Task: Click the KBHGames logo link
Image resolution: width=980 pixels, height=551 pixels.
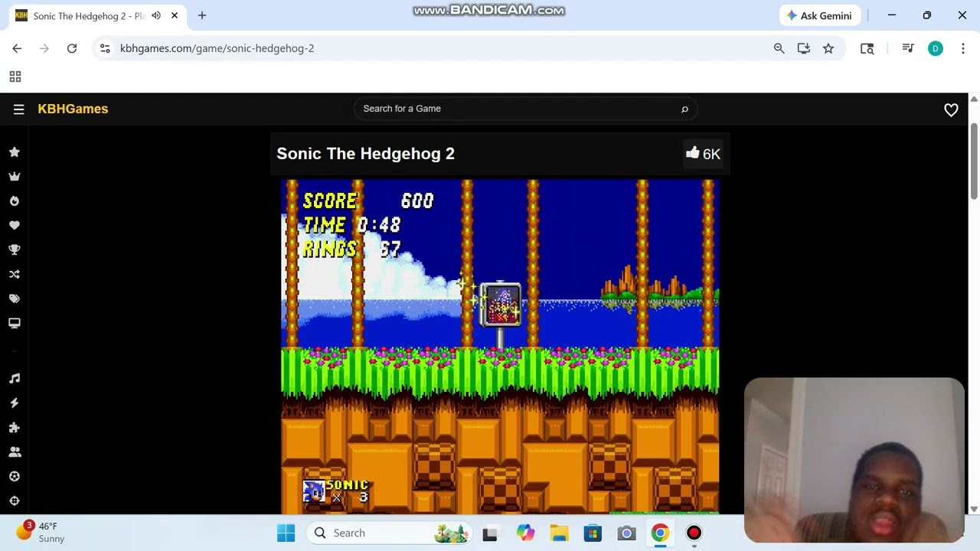Action: (x=73, y=109)
